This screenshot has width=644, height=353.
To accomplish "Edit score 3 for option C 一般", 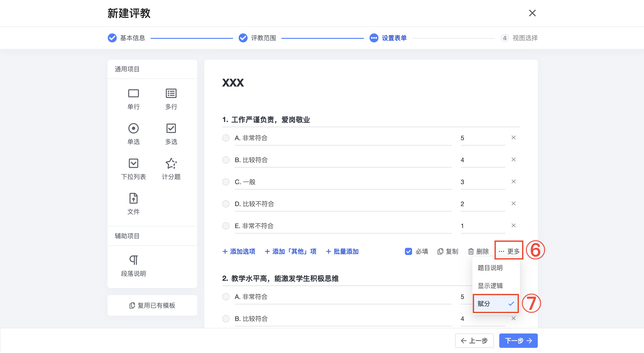I will click(x=483, y=182).
